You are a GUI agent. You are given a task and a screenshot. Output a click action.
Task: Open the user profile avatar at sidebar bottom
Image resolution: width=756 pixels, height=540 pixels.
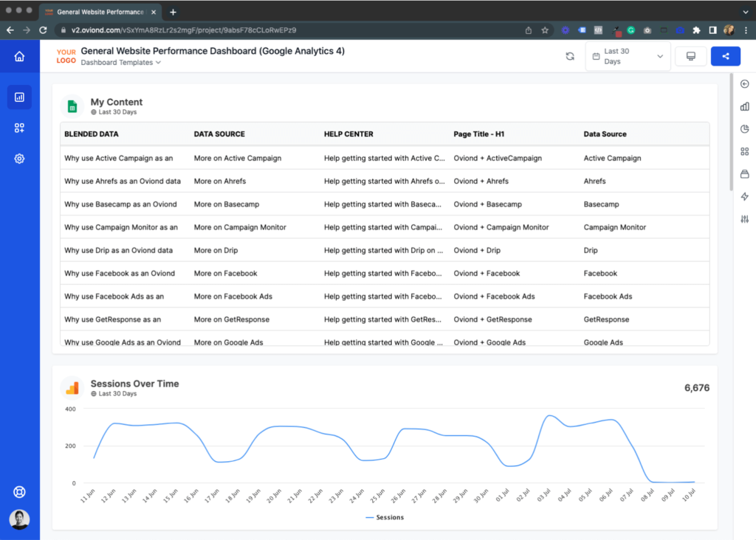pos(19,519)
